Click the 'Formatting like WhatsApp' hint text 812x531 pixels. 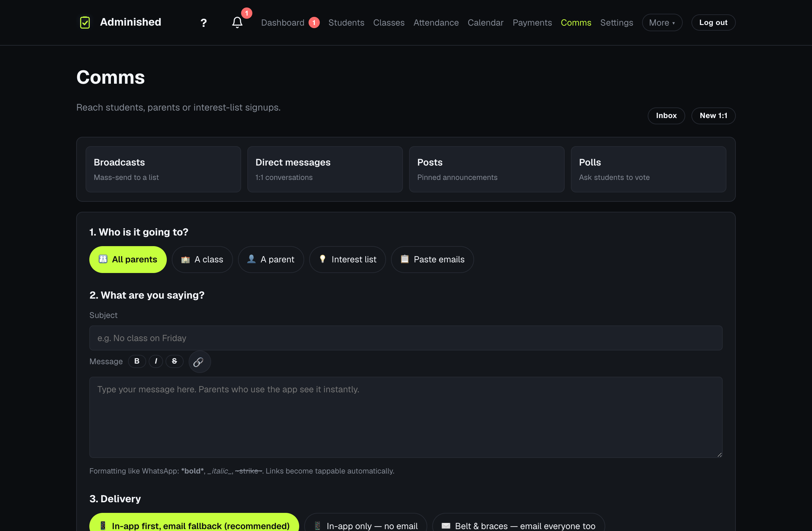(241, 471)
